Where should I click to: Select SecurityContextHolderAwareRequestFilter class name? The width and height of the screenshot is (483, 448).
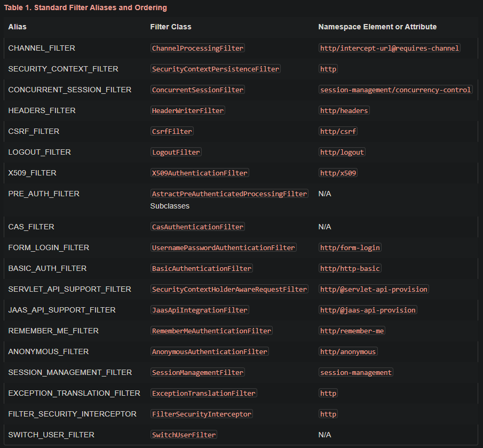[229, 289]
